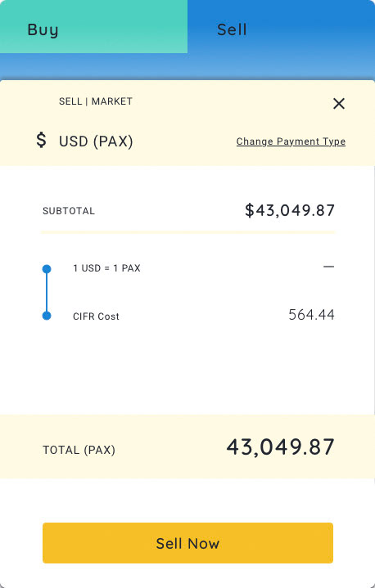Click the USD (PAX) payment label
Viewport: 375px width, 588px height.
[96, 141]
